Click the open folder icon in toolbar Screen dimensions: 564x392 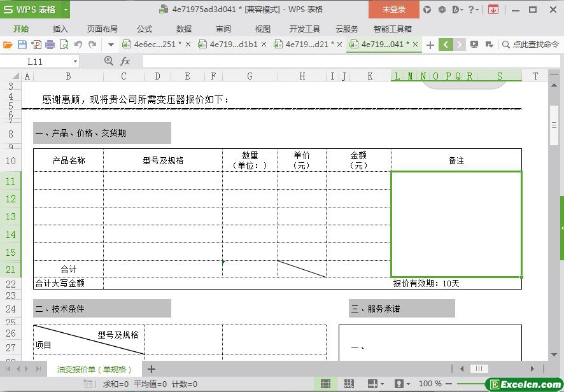pyautogui.click(x=8, y=45)
